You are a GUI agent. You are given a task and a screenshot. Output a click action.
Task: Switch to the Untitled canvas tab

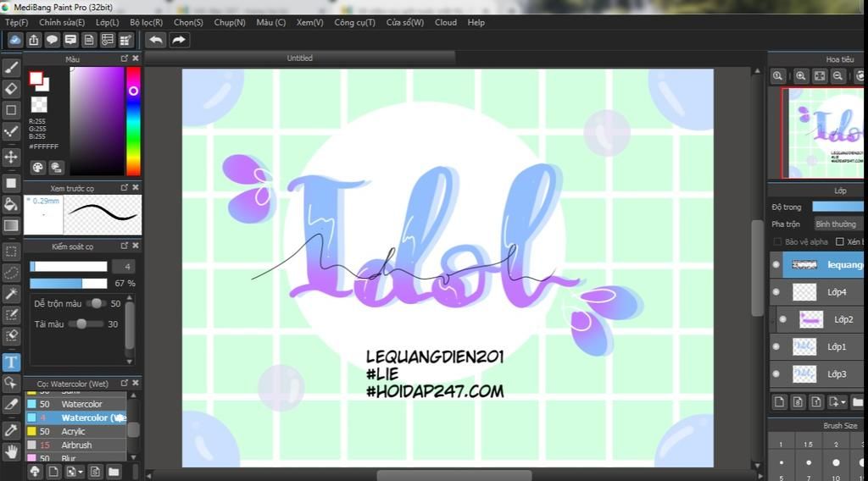[299, 58]
